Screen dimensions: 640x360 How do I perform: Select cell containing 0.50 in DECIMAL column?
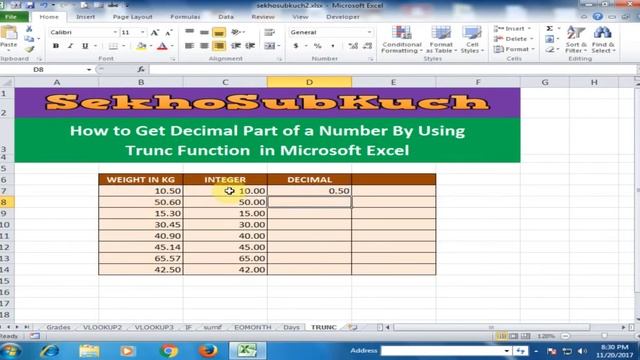coord(309,191)
